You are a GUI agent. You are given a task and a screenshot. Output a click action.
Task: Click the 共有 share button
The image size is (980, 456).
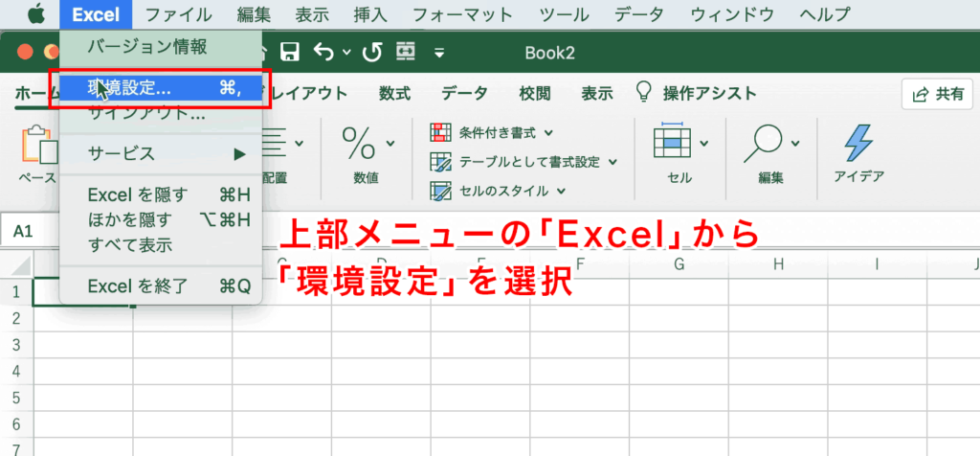pyautogui.click(x=937, y=95)
